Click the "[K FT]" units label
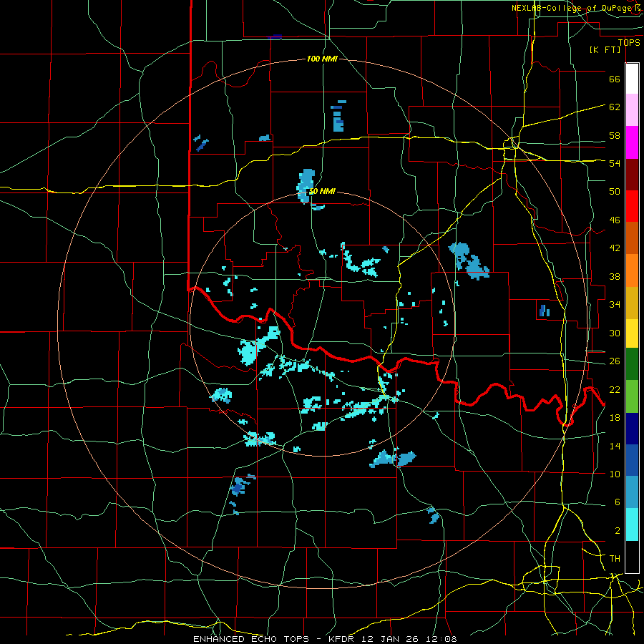Viewport: 644px width, 644px height. [x=605, y=49]
